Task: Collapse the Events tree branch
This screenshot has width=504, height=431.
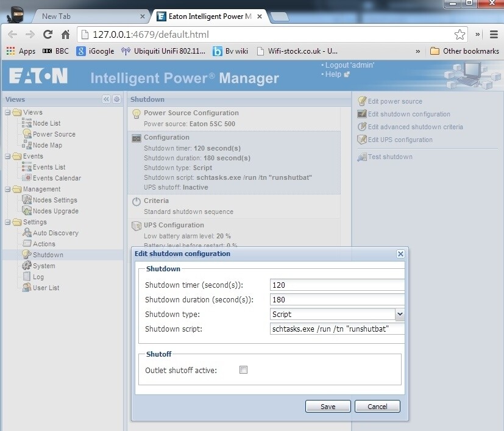Action: (8, 156)
